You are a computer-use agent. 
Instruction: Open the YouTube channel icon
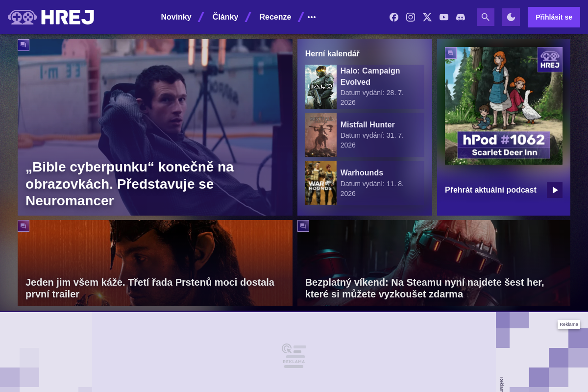444,17
